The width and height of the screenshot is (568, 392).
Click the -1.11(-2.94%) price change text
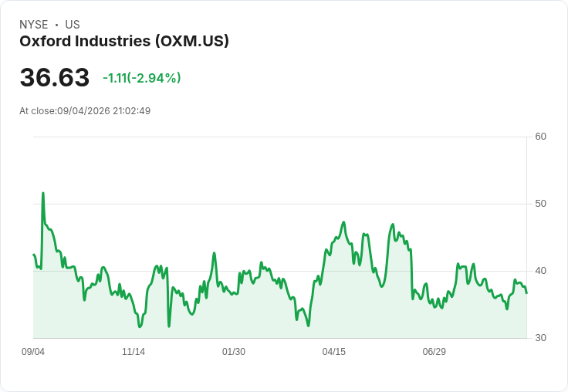click(x=142, y=78)
